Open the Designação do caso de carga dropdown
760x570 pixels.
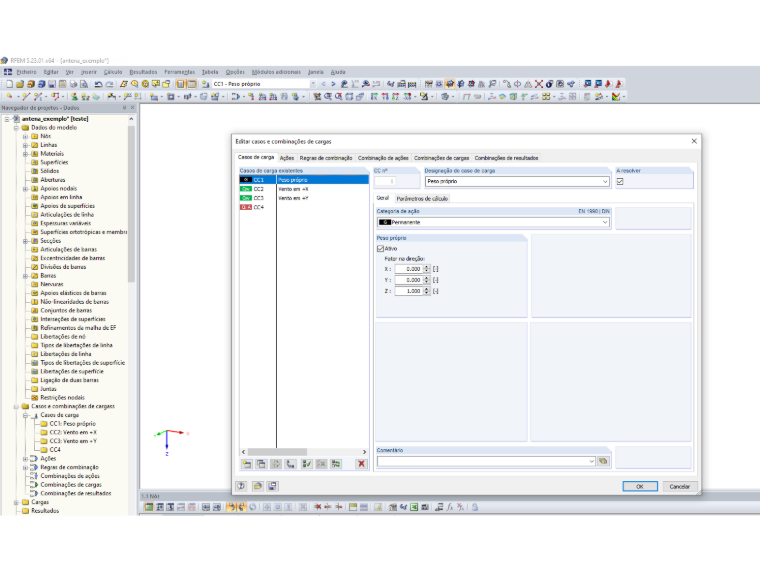[x=605, y=181]
